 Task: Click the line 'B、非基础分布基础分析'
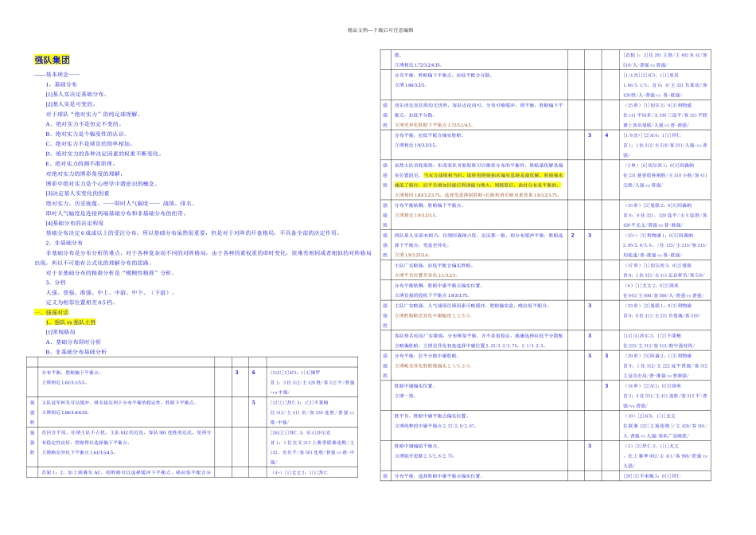point(76,352)
